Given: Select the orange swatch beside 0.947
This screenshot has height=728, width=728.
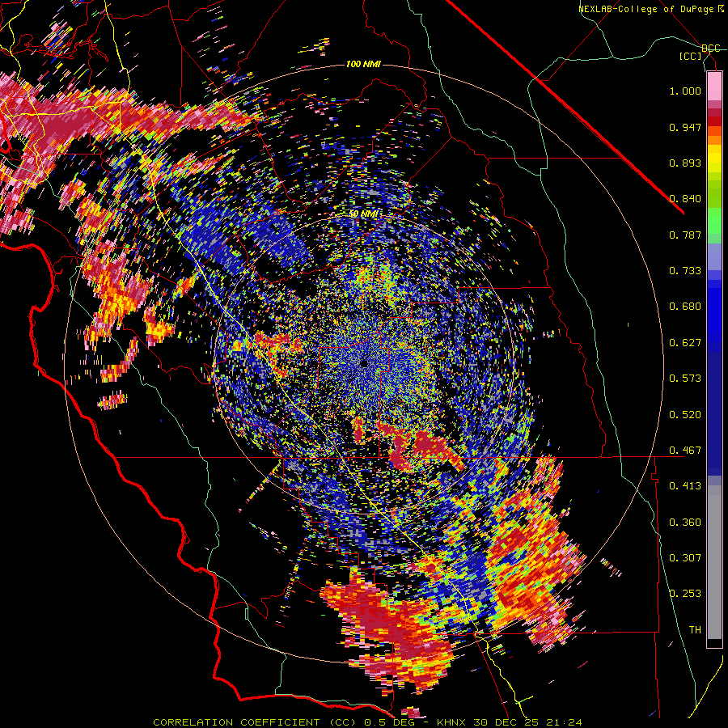Looking at the screenshot, I should tap(714, 130).
